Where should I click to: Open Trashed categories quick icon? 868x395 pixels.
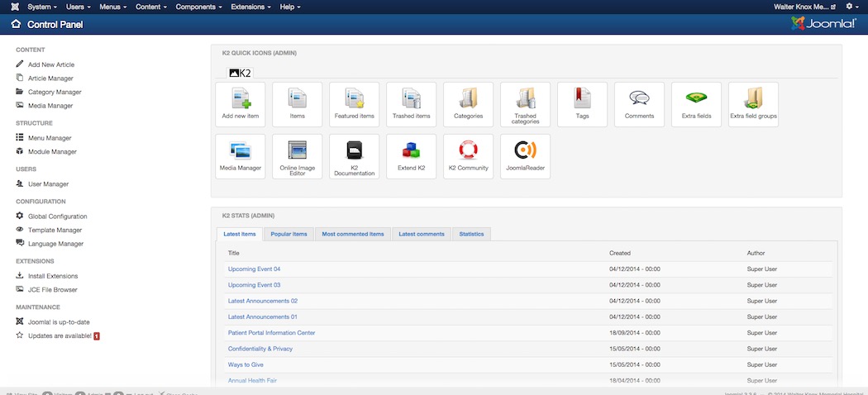pos(525,105)
